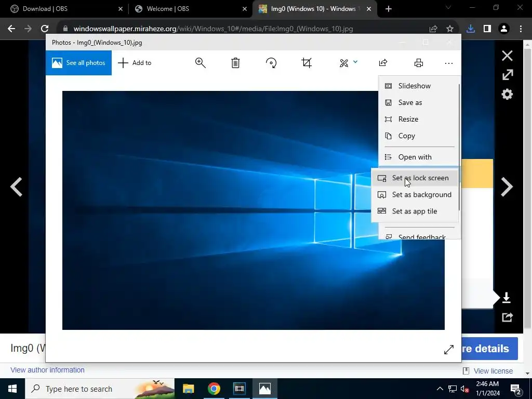532x399 pixels.
Task: Toggle media viewer fullscreen arrows icon
Action: (507, 75)
